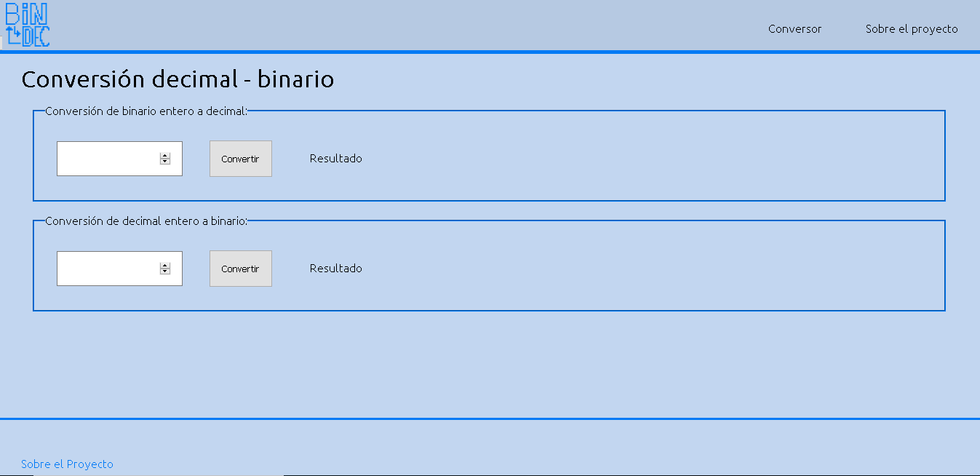Click the Resultado text of the binary conversion
This screenshot has width=980, height=476.
335,159
